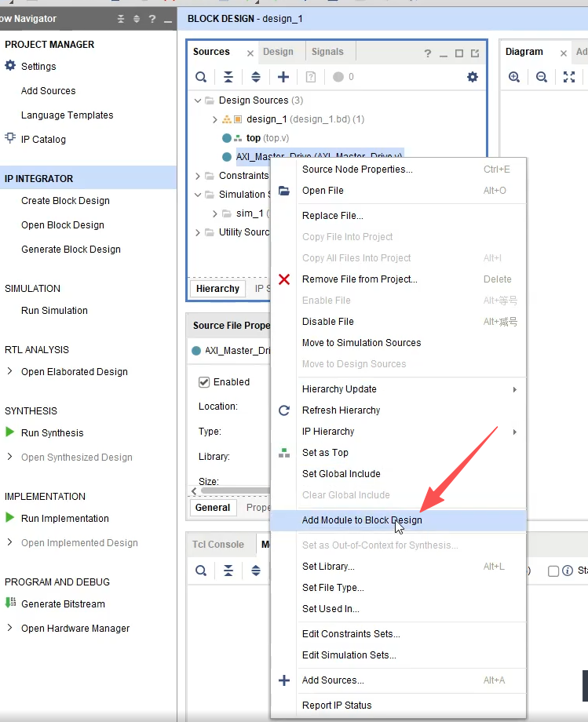Select top (top.v) source node
Screen dimensions: 588x722
click(268, 138)
